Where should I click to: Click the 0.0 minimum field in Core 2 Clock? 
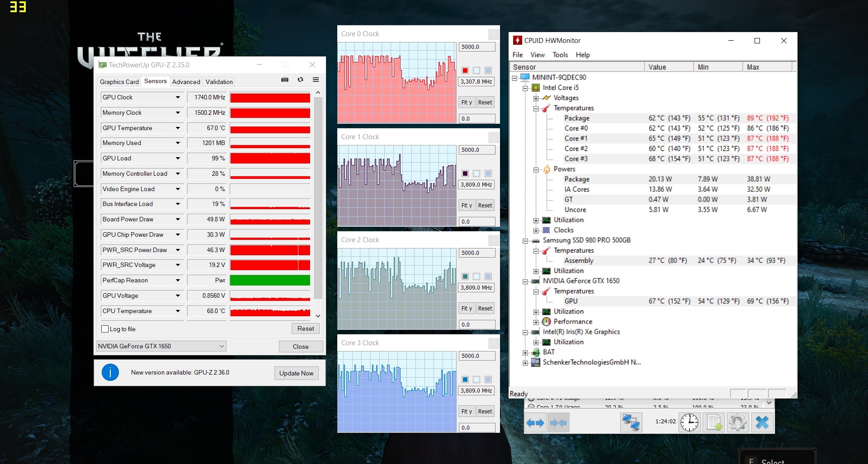477,325
